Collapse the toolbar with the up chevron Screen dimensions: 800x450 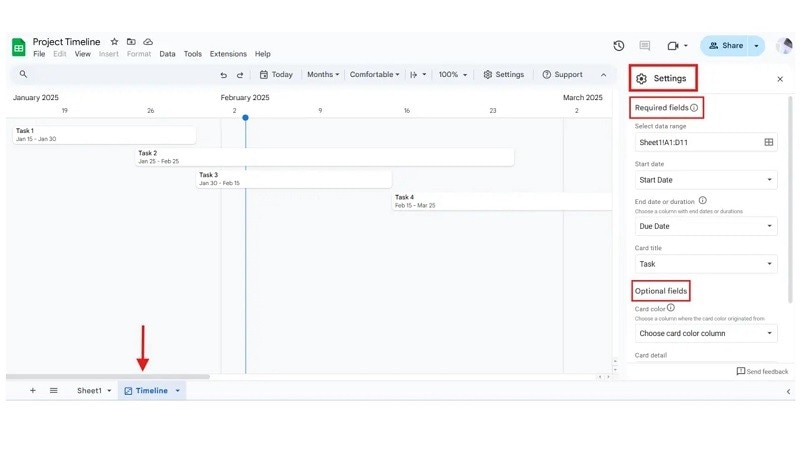point(604,75)
